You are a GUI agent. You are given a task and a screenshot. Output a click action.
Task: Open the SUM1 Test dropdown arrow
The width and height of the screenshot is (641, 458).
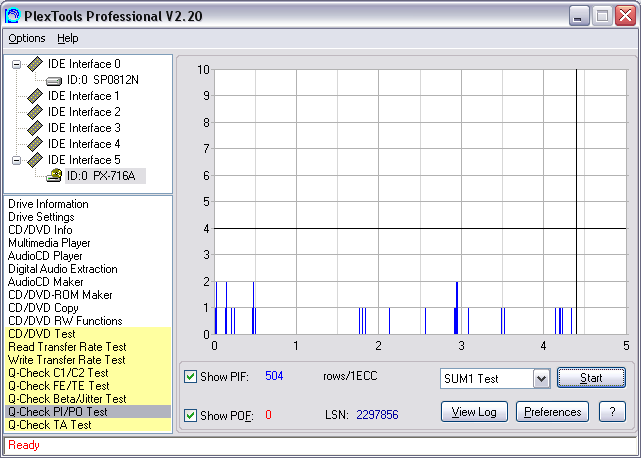(541, 379)
